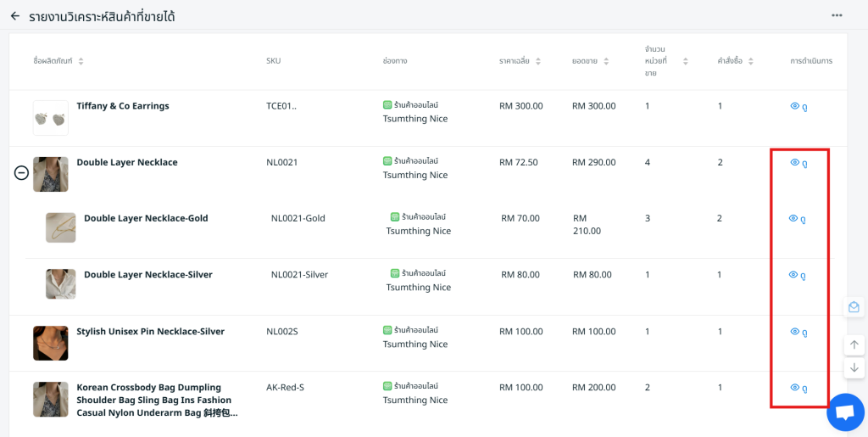Click the mail envelope side icon

coord(854,307)
